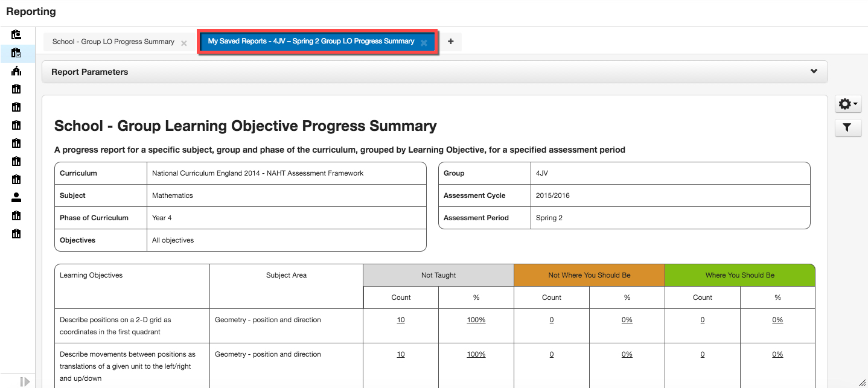Click the green Where You Should Be header

[739, 275]
